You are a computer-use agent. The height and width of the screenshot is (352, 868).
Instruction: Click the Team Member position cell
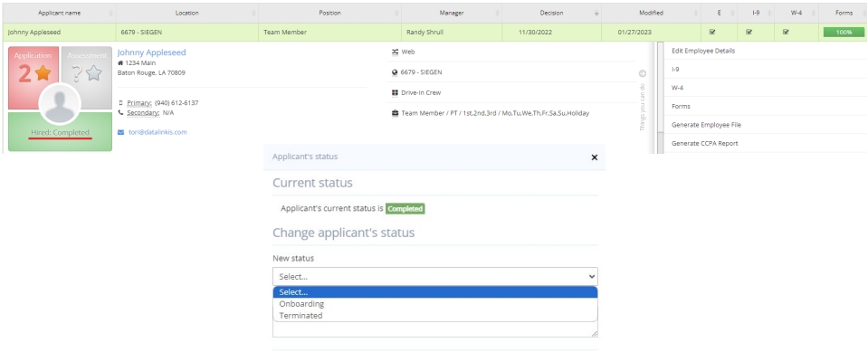[x=330, y=32]
